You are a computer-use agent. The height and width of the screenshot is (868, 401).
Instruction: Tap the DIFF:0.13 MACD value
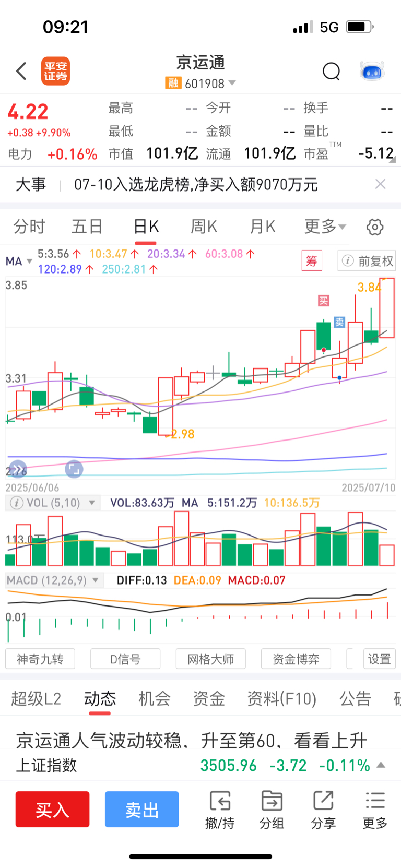tap(141, 580)
